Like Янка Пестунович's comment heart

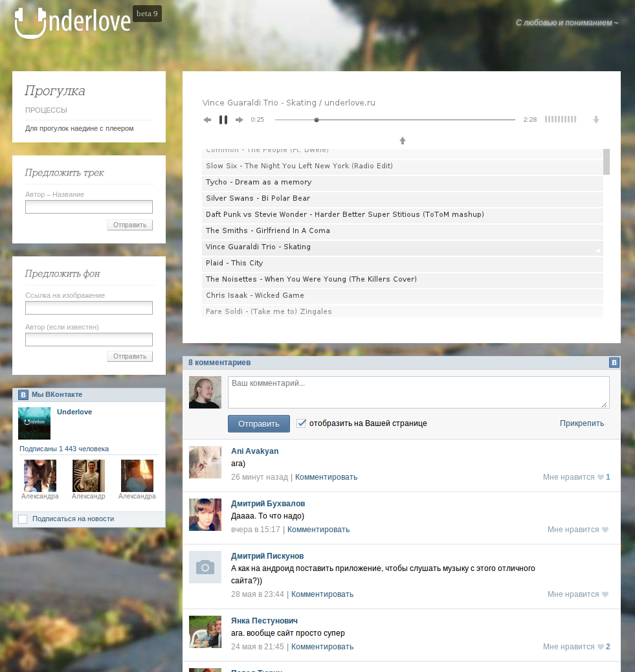pyautogui.click(x=601, y=647)
